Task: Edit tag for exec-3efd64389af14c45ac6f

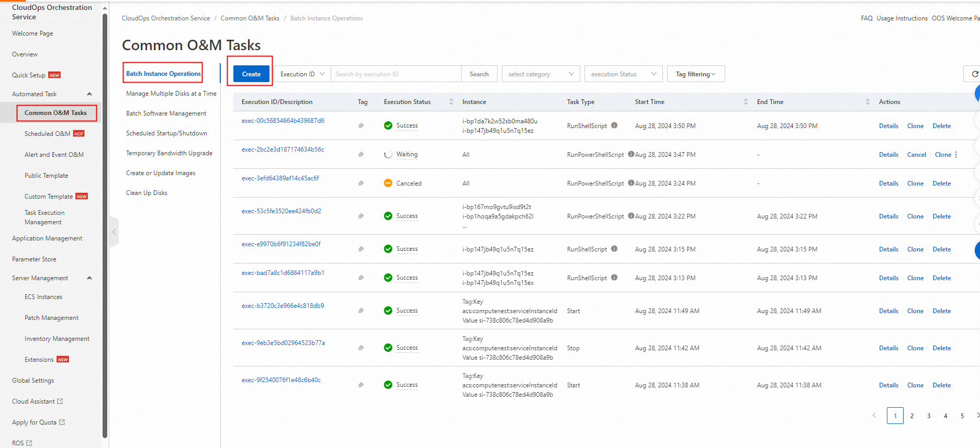Action: 361,183
